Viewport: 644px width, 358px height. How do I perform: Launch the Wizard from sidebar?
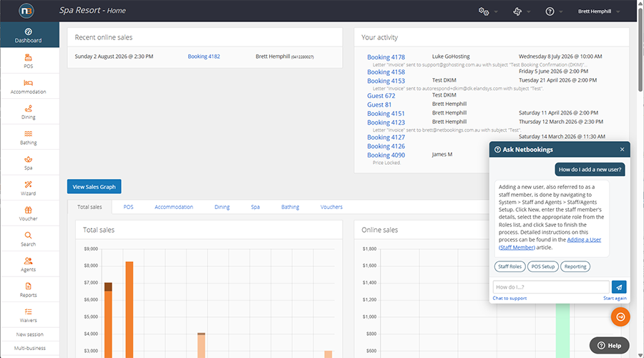pyautogui.click(x=29, y=188)
